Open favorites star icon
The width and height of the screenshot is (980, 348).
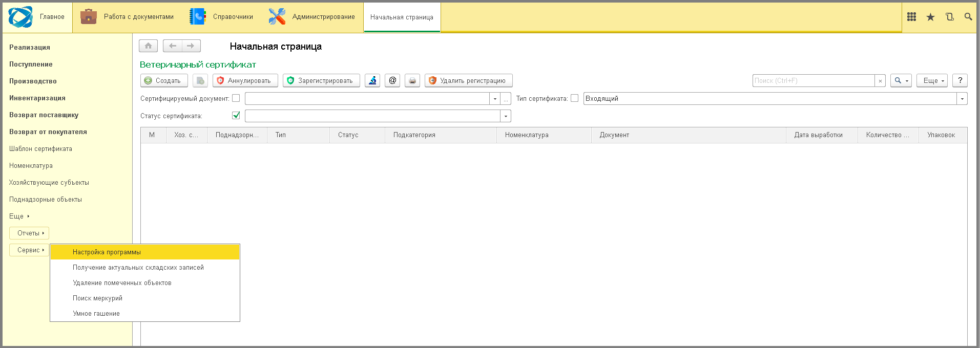point(930,17)
